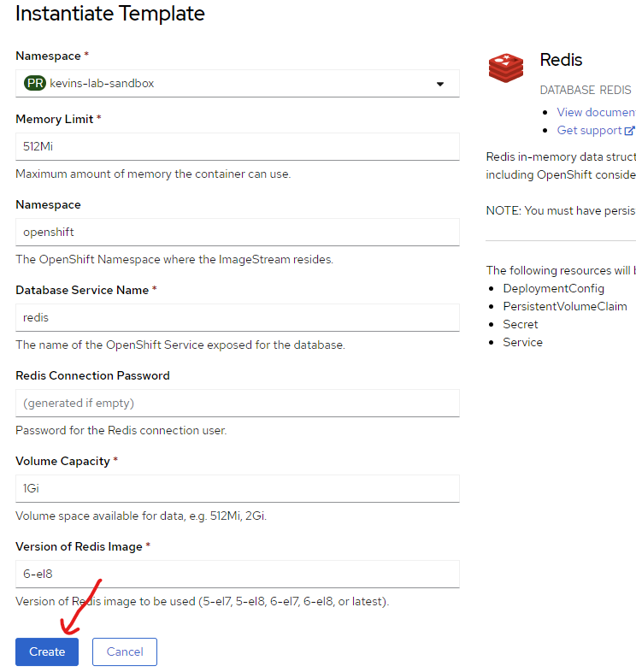Click the PR project badge icon
Viewport: 636px width, 672px height.
tap(35, 83)
